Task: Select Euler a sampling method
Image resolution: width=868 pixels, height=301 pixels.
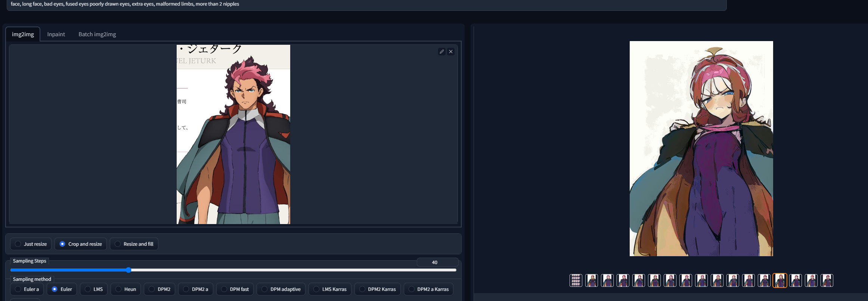Action: (x=27, y=289)
